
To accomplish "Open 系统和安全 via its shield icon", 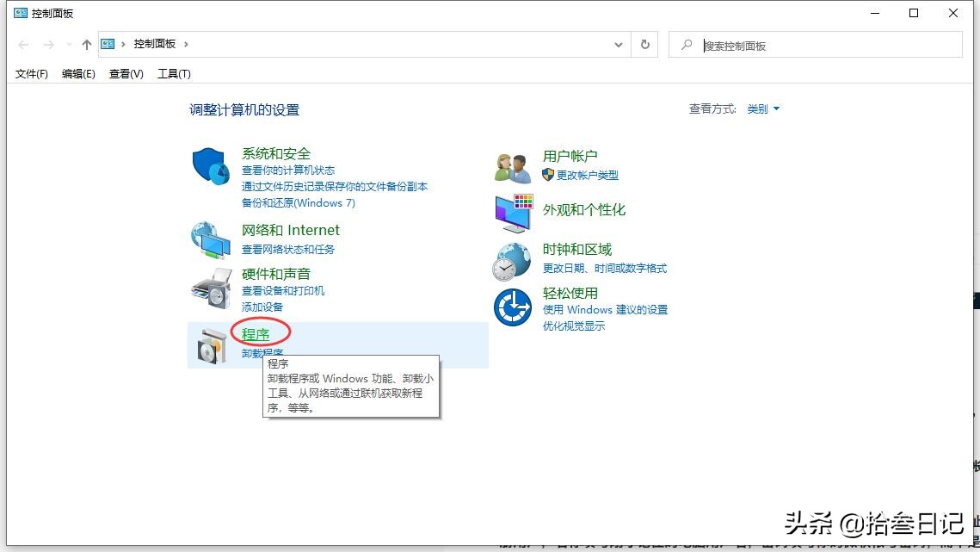I will [210, 165].
